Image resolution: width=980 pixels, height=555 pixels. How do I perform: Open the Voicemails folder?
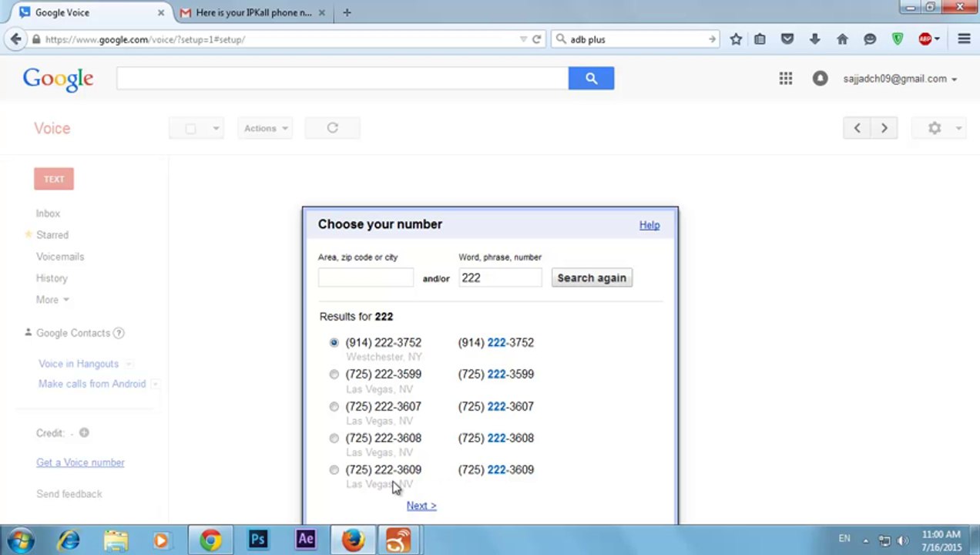coord(60,257)
